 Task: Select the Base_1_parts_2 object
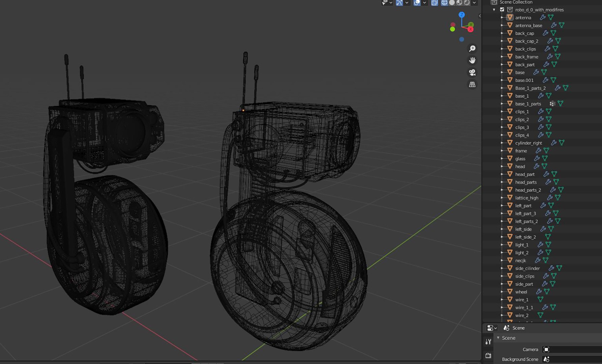click(x=530, y=88)
